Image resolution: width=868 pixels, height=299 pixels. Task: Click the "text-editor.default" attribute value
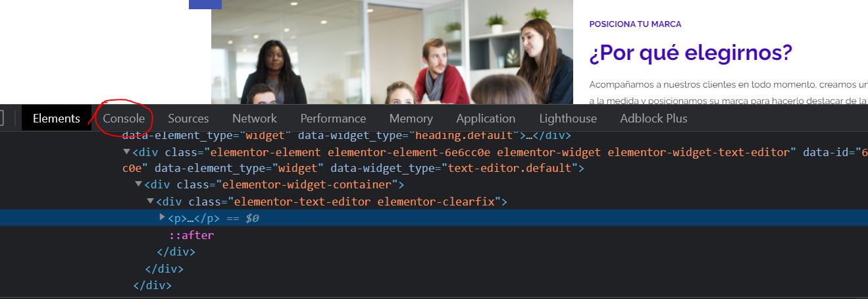click(x=510, y=168)
